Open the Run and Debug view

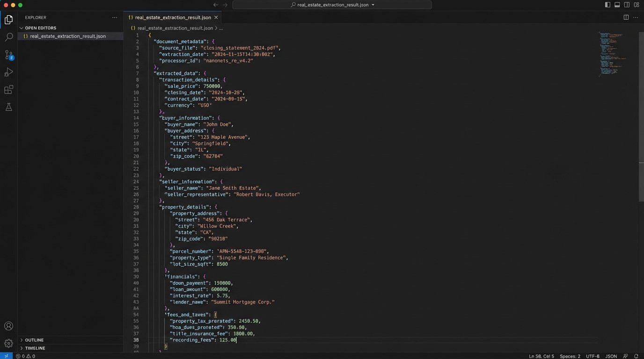(8, 72)
